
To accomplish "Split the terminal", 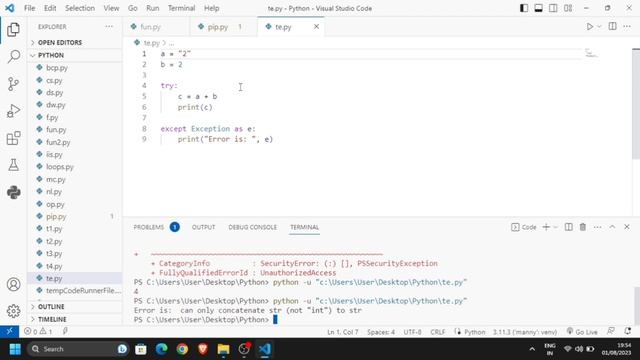I will pyautogui.click(x=568, y=227).
